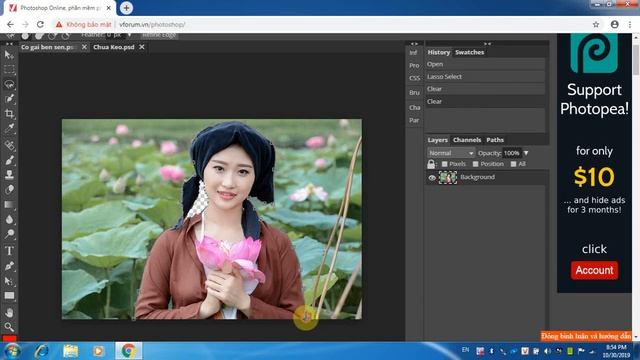Open the Windows Start menu
The width and height of the screenshot is (640, 360).
click(12, 351)
